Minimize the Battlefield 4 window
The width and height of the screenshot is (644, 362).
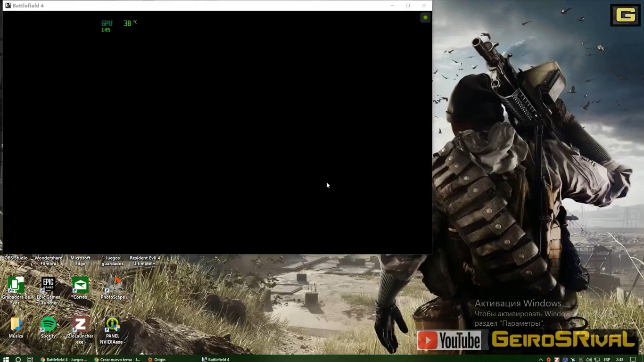pos(392,6)
